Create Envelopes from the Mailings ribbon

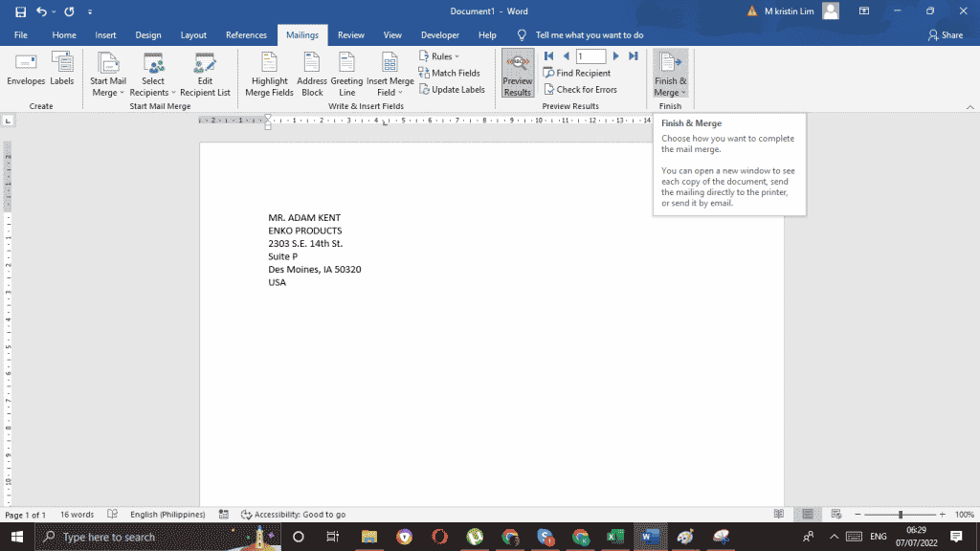26,69
